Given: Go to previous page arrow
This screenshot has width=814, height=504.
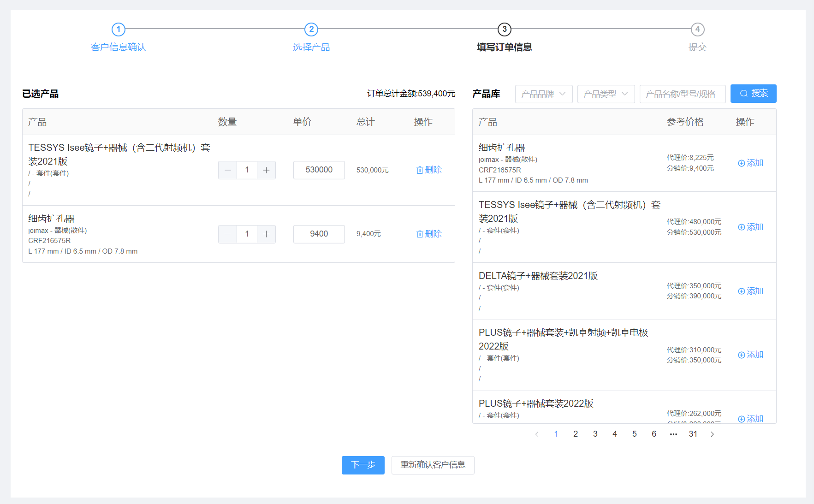Looking at the screenshot, I should (x=536, y=434).
